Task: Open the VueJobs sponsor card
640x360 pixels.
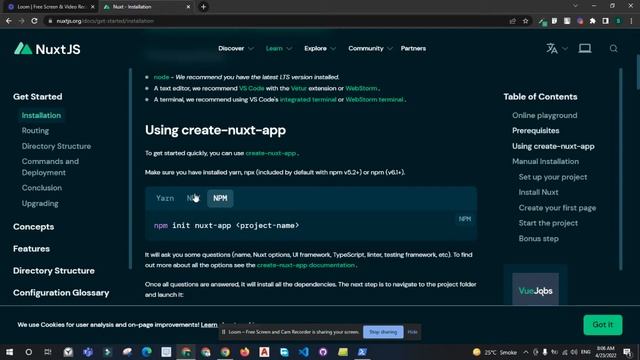Action: pos(535,289)
